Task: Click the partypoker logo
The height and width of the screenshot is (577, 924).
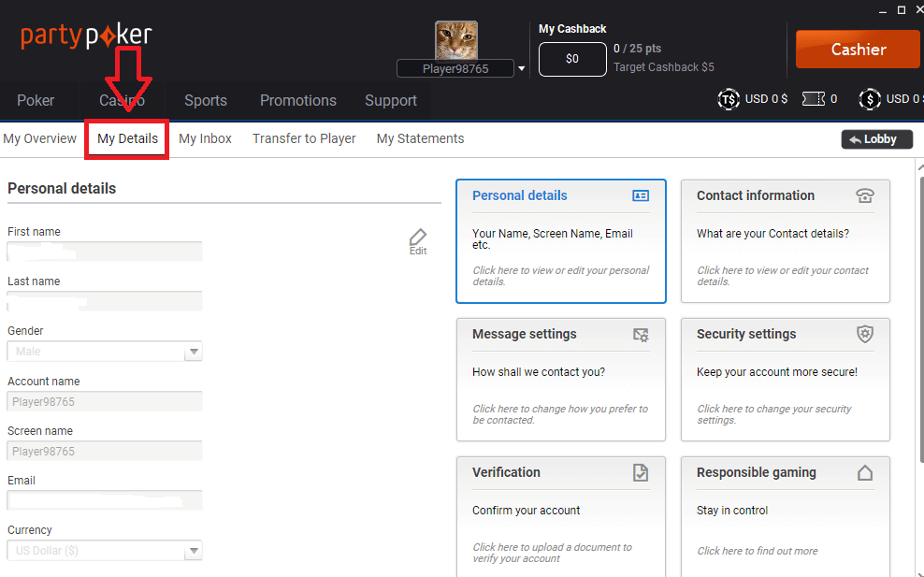Action: (86, 36)
